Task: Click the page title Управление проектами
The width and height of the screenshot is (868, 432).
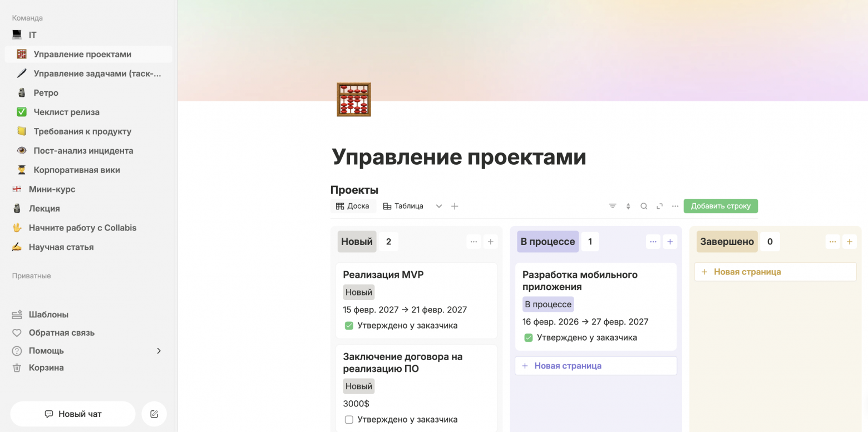Action: pos(459,156)
